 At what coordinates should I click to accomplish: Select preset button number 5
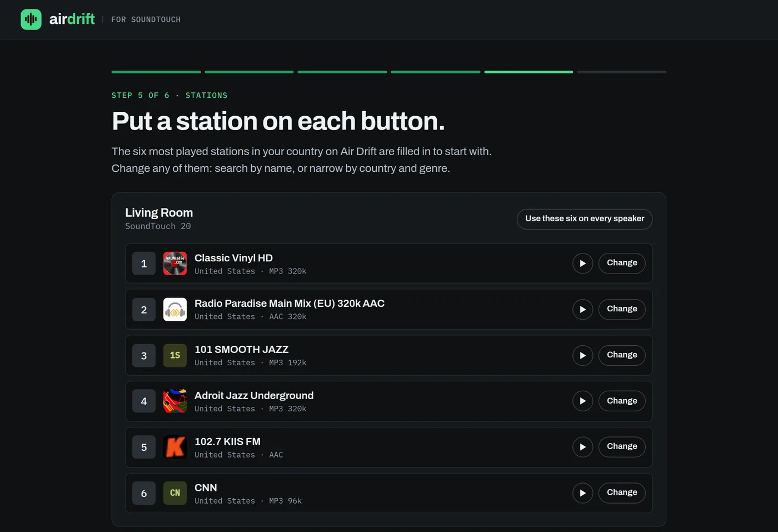point(144,448)
